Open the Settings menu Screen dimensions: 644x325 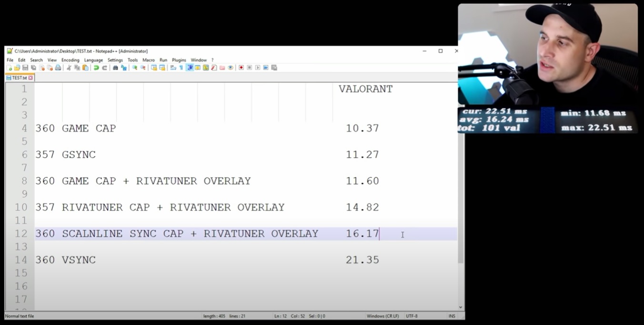pyautogui.click(x=115, y=60)
